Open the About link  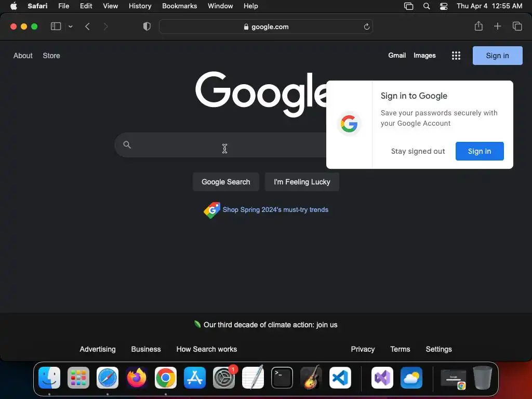(23, 56)
